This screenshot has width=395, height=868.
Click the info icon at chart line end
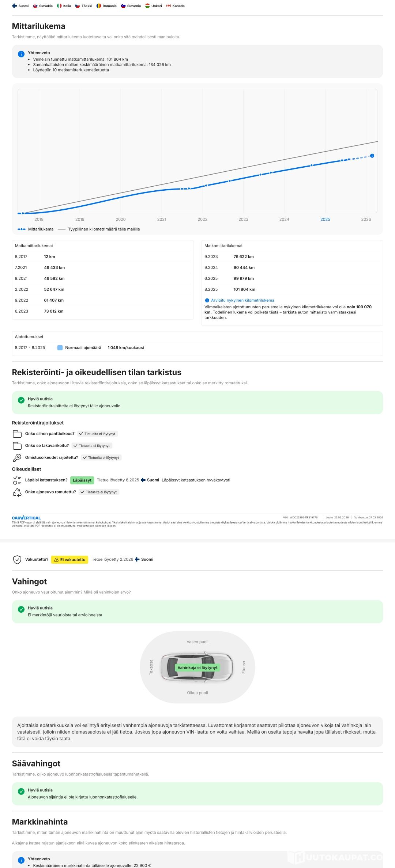(372, 156)
